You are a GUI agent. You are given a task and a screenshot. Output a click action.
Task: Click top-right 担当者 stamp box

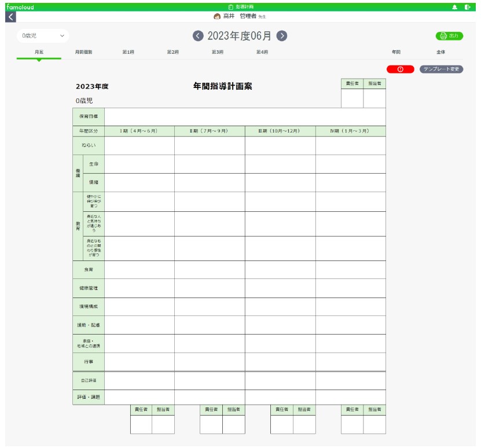coord(374,98)
